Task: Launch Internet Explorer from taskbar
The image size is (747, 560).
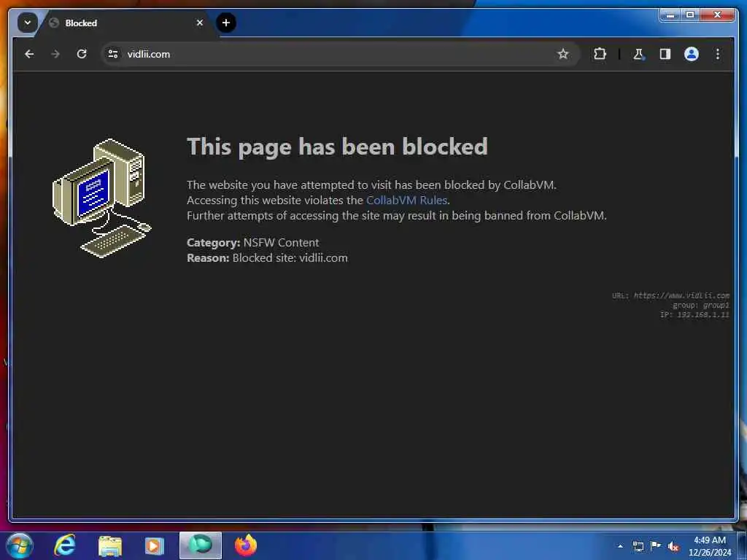Action: [x=65, y=545]
